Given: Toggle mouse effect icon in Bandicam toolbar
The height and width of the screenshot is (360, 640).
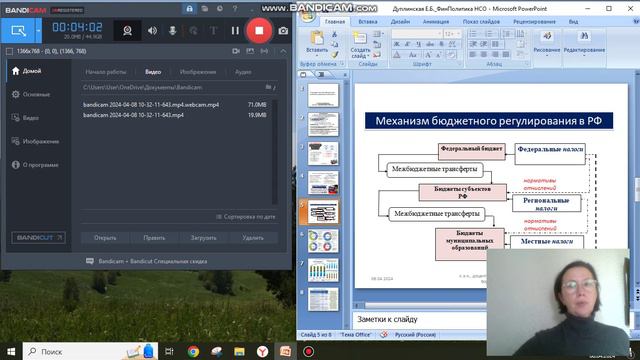Looking at the screenshot, I should [x=193, y=31].
